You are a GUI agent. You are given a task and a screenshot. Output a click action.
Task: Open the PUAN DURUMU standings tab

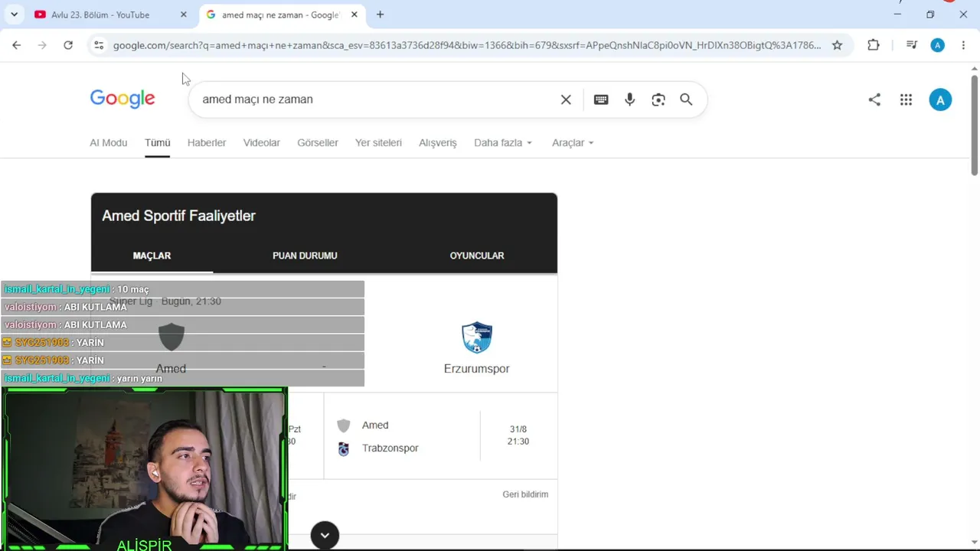pos(305,256)
